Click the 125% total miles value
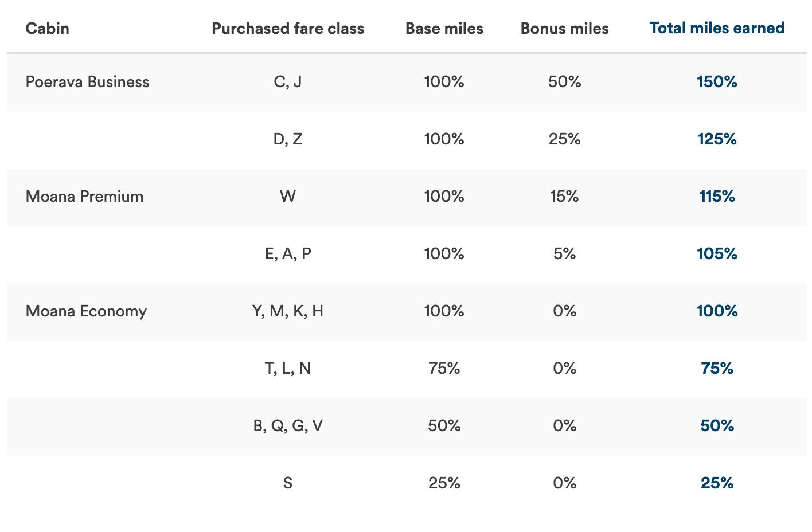The height and width of the screenshot is (532, 812). coord(717,139)
